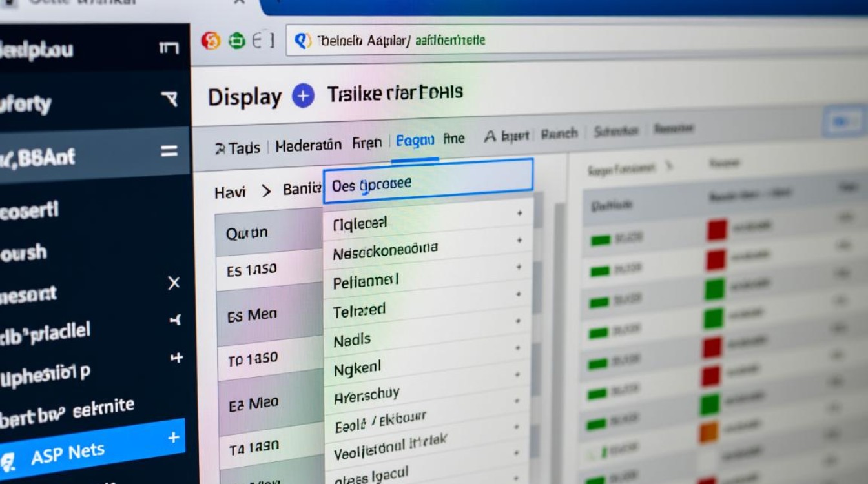This screenshot has width=868, height=484.
Task: Expand the plus on the "Eoalt / Elkibouer" row
Action: 517,400
